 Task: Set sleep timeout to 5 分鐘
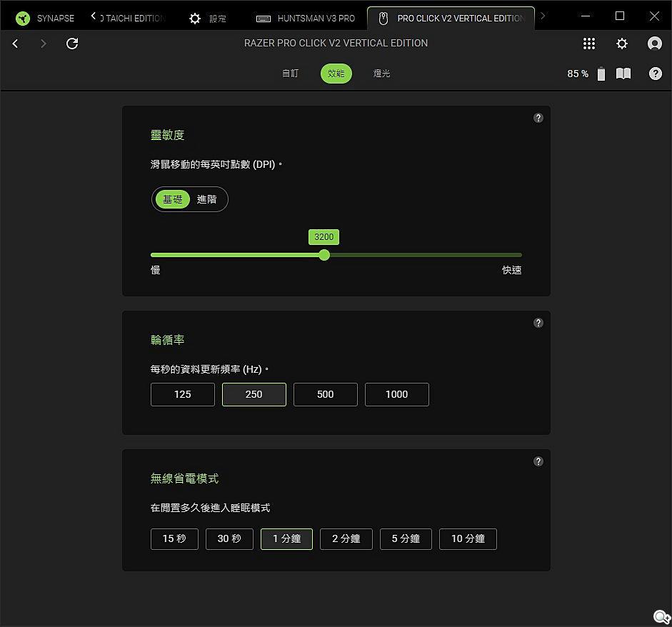coord(406,538)
